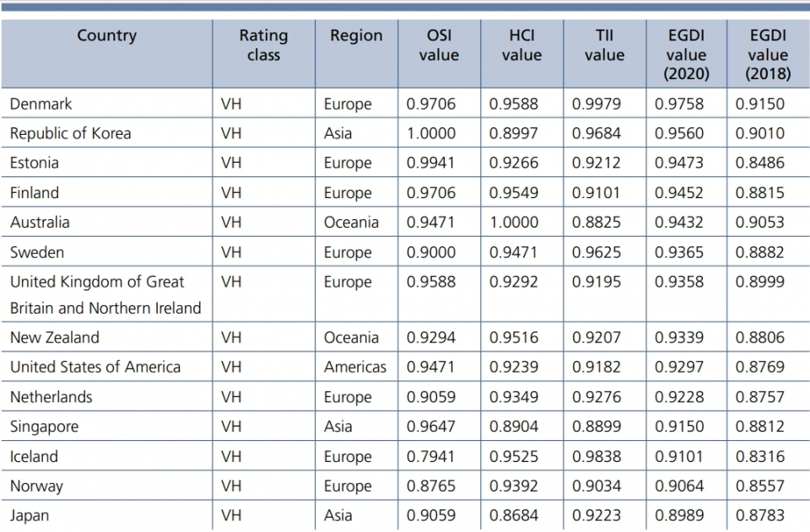Click Iceland's TII value 0.9838
Screen dimensions: 810x532
(x=597, y=456)
